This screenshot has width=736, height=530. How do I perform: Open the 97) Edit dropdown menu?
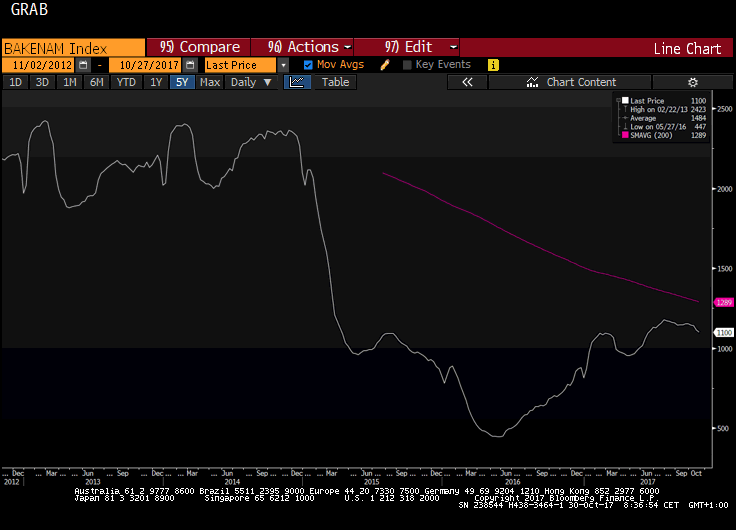point(406,47)
